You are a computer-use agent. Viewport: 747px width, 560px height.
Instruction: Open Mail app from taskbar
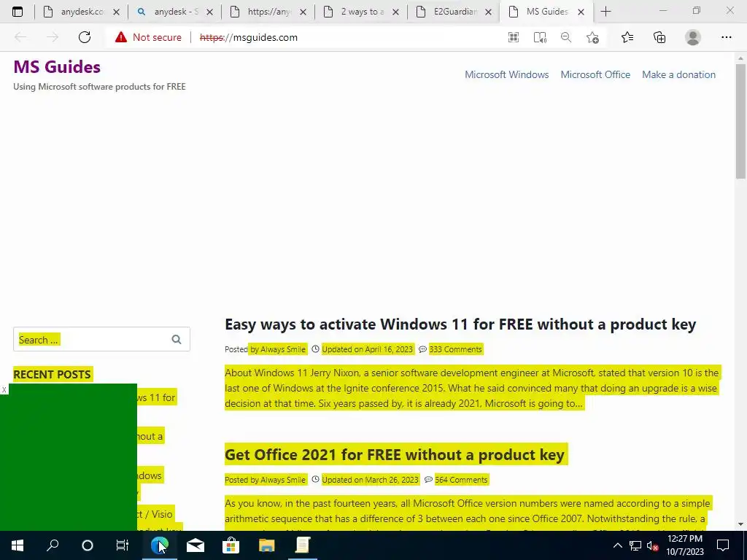coord(196,545)
